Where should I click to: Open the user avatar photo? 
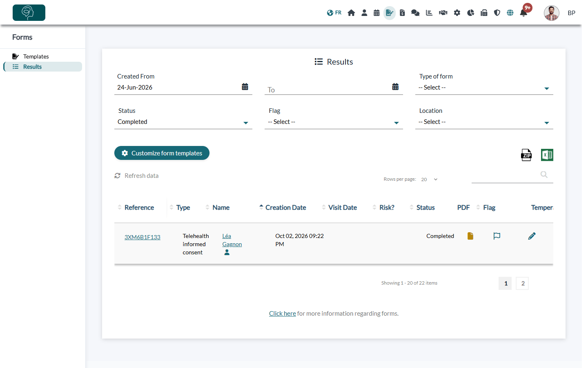pyautogui.click(x=552, y=13)
